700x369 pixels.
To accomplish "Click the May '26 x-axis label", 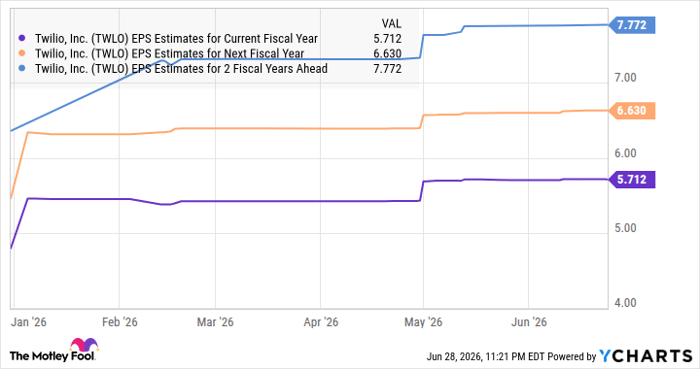I will click(x=423, y=322).
